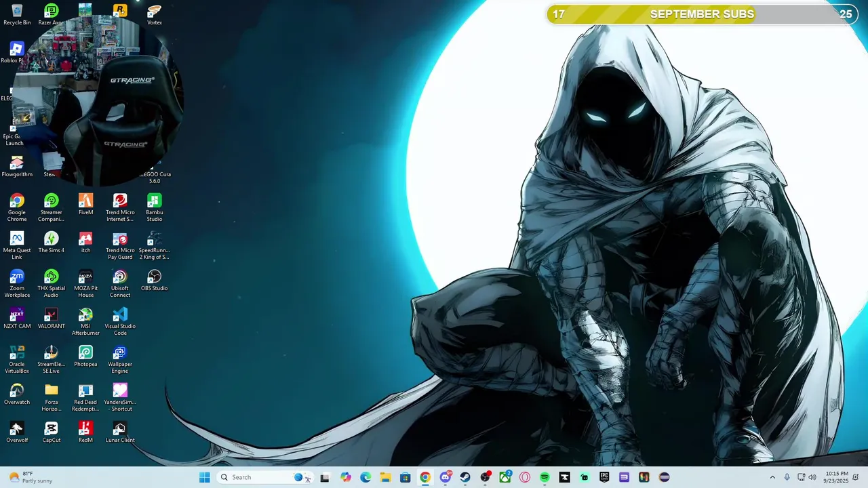868x488 pixels.
Task: Open StreamElements SE.Live shortcut
Action: pos(51,359)
